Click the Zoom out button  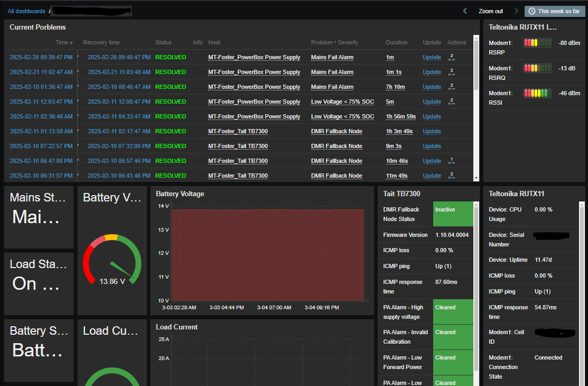490,11
